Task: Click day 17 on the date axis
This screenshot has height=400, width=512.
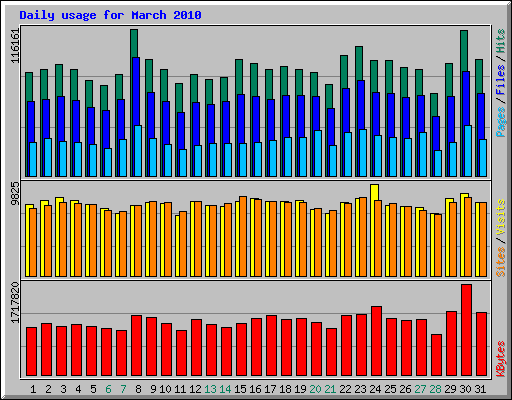Action: click(270, 389)
